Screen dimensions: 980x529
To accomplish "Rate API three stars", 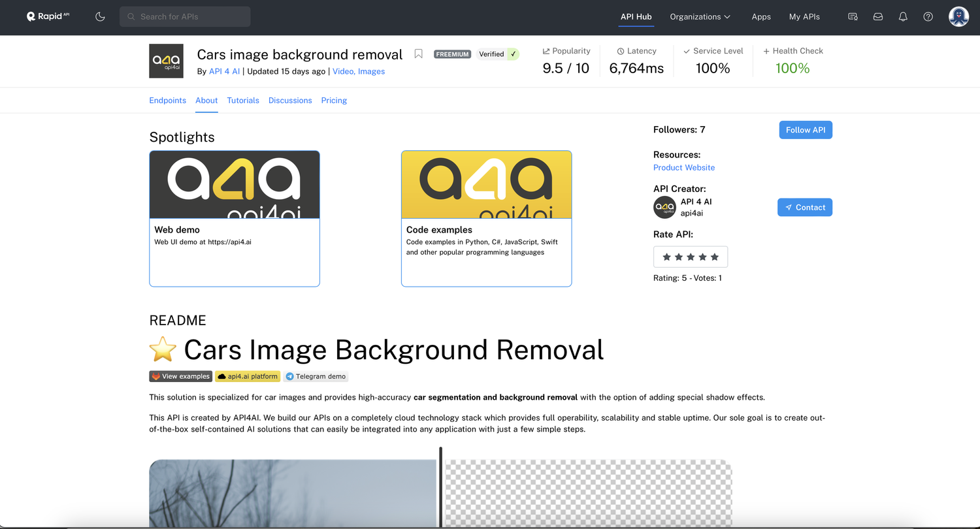I will pos(691,257).
